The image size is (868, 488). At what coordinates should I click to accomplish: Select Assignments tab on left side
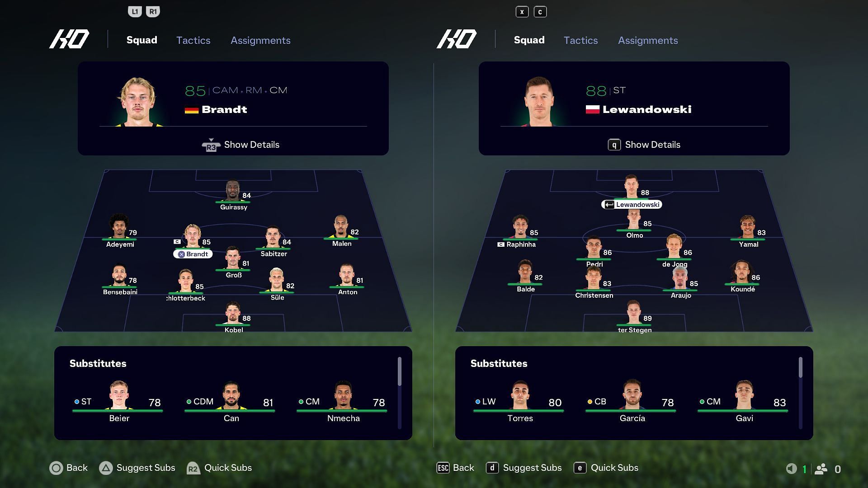[260, 40]
